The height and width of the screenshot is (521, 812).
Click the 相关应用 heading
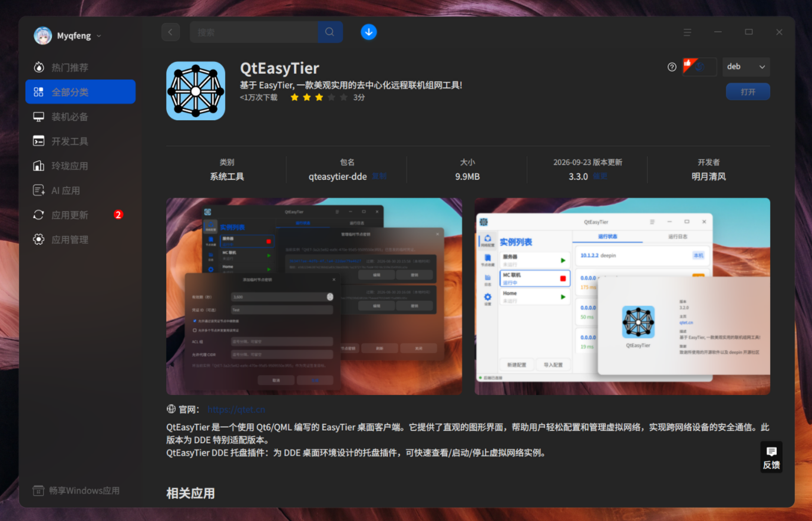tap(190, 493)
